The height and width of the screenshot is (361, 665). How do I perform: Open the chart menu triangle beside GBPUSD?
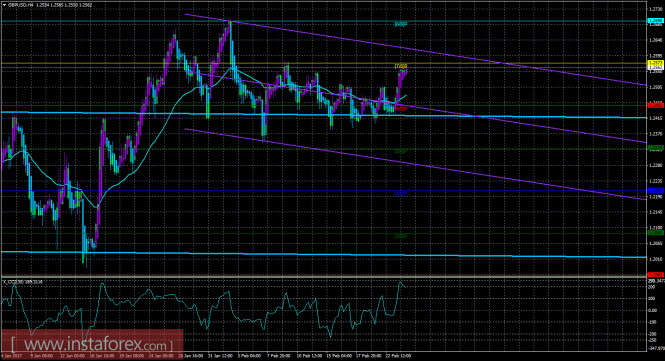(4, 5)
